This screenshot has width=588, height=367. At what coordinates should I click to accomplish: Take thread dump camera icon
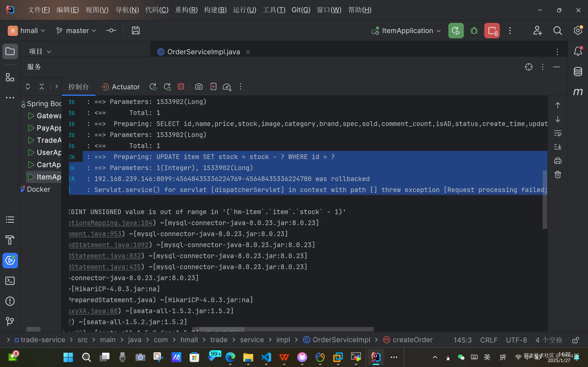[x=199, y=87]
